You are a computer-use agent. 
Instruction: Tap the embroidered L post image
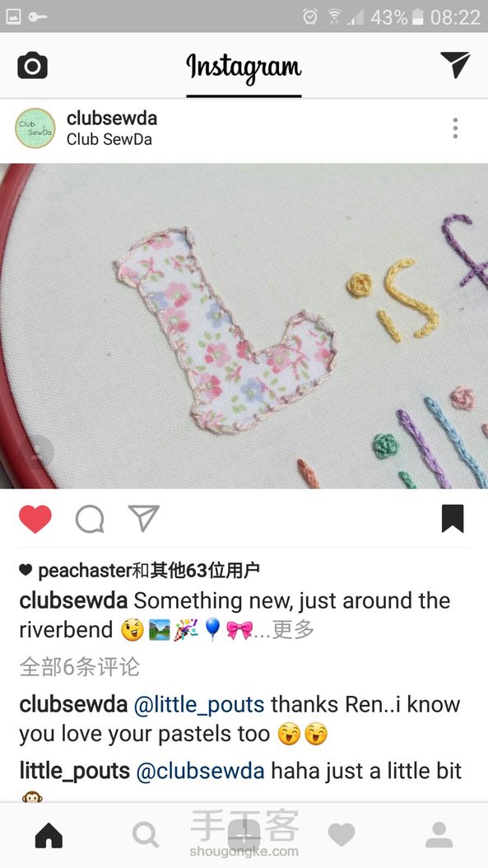coord(244,326)
